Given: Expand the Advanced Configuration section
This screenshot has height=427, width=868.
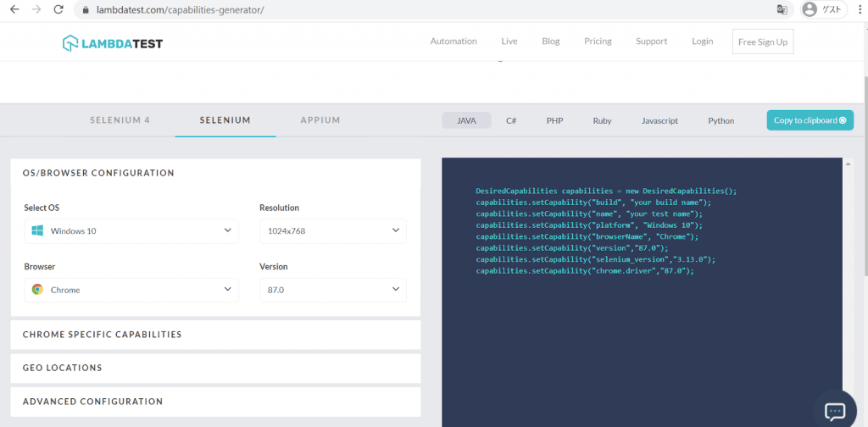Looking at the screenshot, I should pos(215,402).
